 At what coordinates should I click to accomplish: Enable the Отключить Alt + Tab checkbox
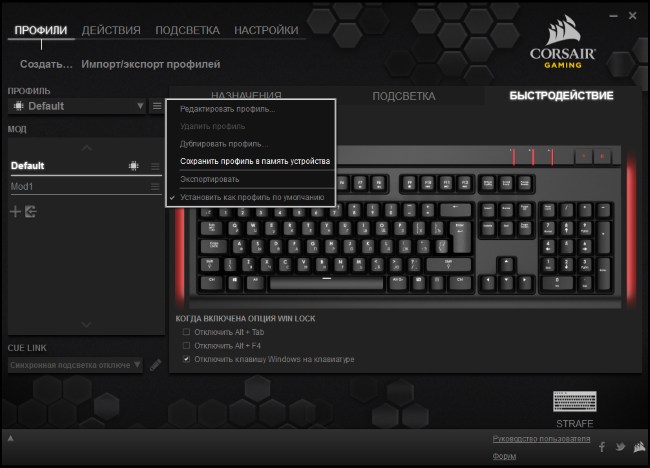click(x=186, y=332)
